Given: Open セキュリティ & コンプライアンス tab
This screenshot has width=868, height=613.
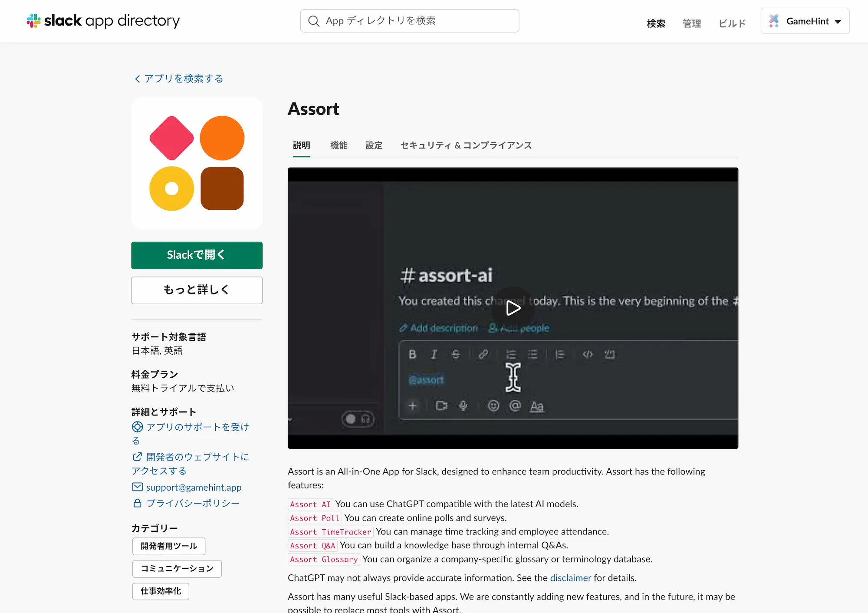Looking at the screenshot, I should pyautogui.click(x=466, y=145).
